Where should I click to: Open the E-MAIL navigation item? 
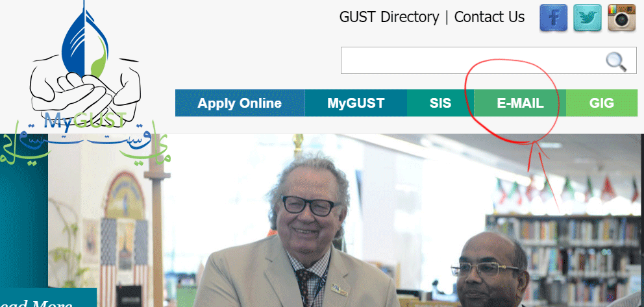520,103
